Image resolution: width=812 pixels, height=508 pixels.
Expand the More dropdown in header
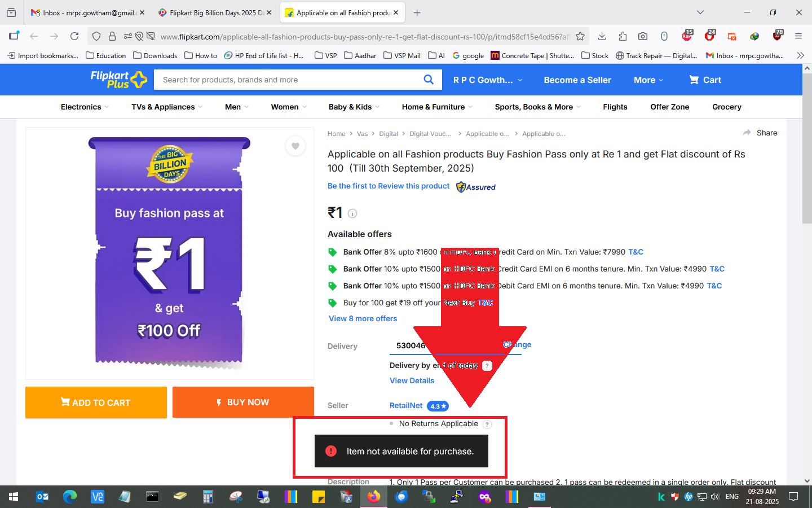click(648, 80)
